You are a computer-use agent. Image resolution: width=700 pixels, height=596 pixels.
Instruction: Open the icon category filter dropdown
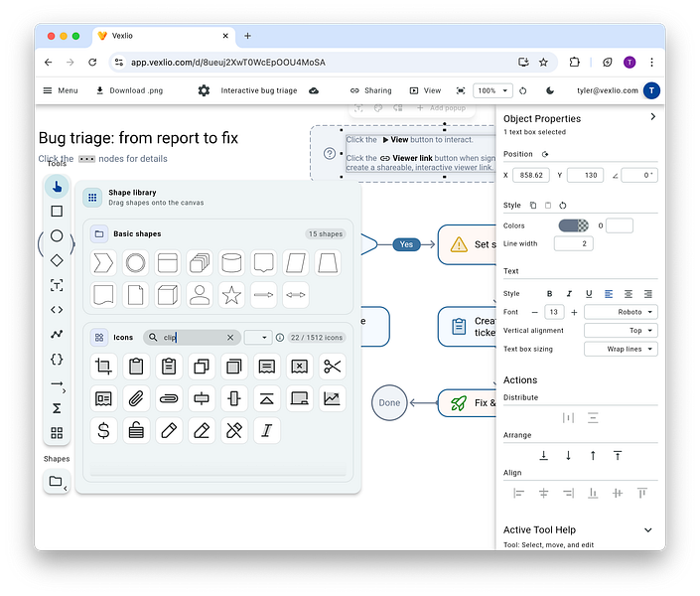pyautogui.click(x=258, y=338)
